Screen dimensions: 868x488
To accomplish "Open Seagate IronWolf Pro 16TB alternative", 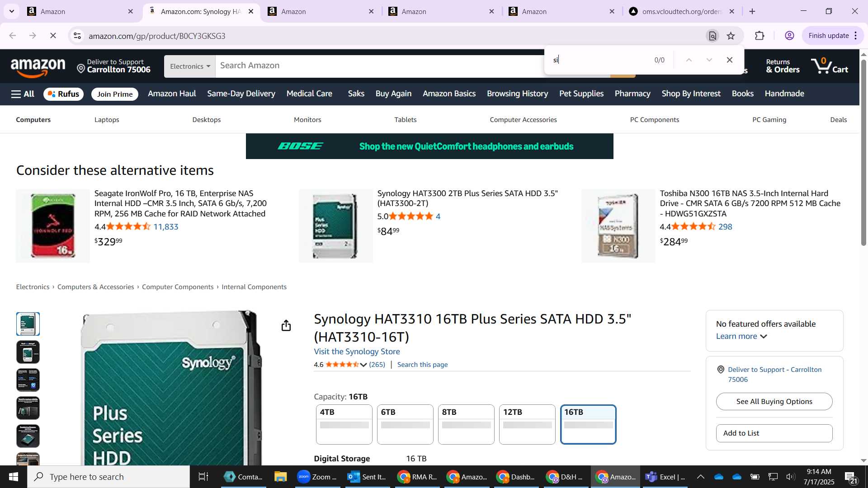I will pyautogui.click(x=180, y=203).
